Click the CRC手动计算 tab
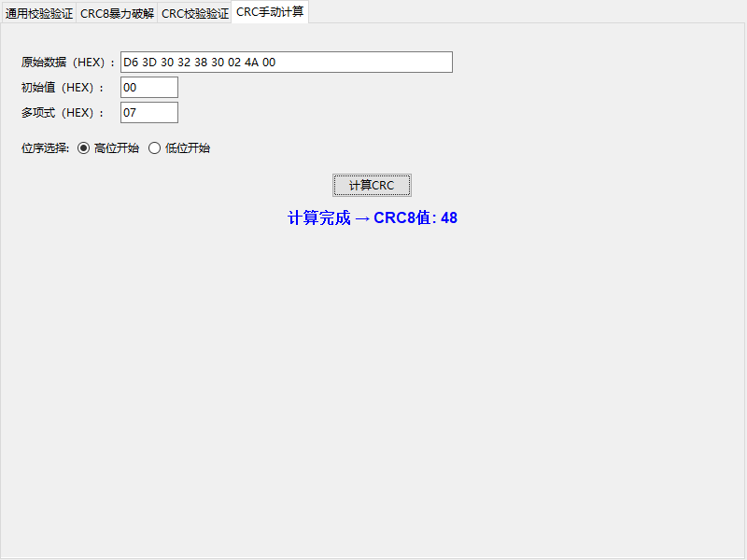Image resolution: width=747 pixels, height=560 pixels. (x=270, y=12)
